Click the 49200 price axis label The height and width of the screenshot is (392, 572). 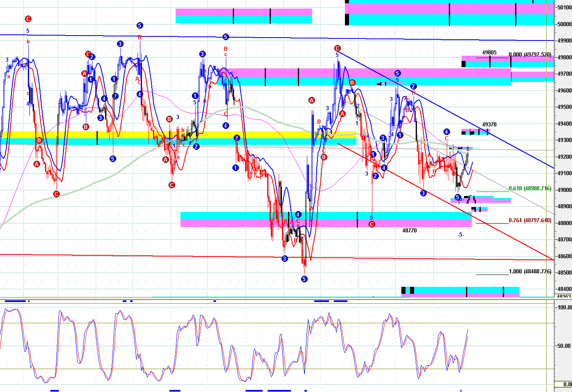(565, 157)
